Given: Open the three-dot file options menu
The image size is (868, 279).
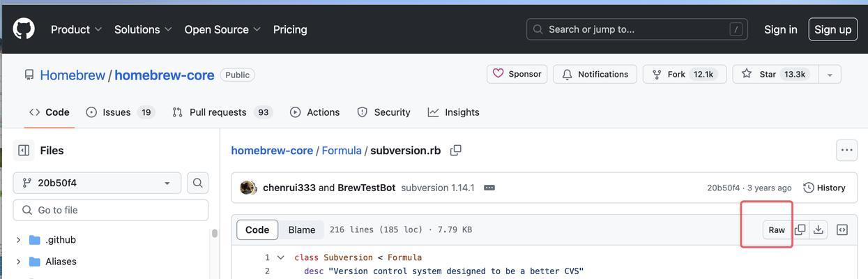Looking at the screenshot, I should (846, 150).
